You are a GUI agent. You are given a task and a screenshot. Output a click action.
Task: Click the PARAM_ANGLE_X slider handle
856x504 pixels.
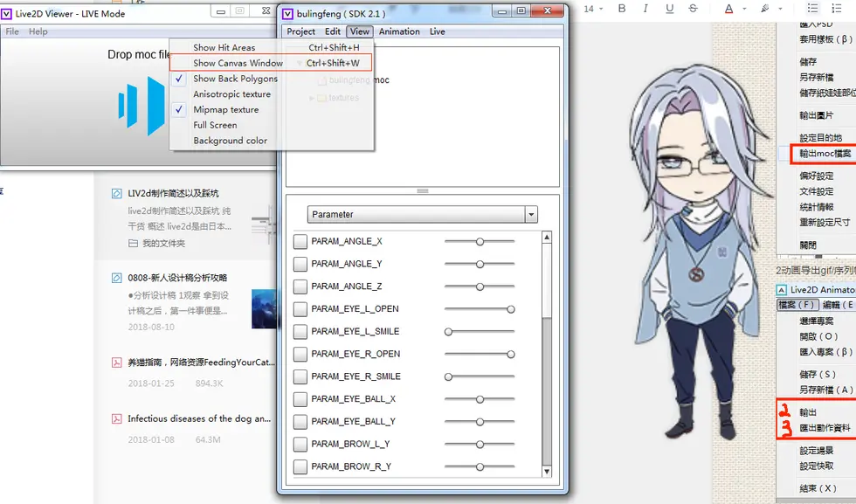480,241
